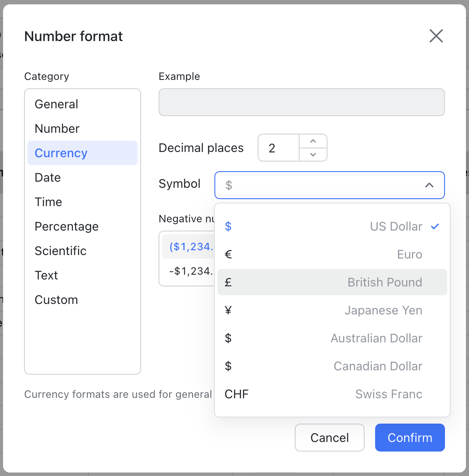
Task: Select Custom format category
Action: [56, 300]
